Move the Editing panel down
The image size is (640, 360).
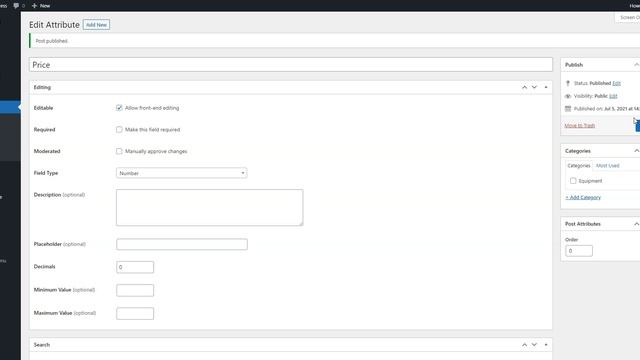[x=534, y=87]
